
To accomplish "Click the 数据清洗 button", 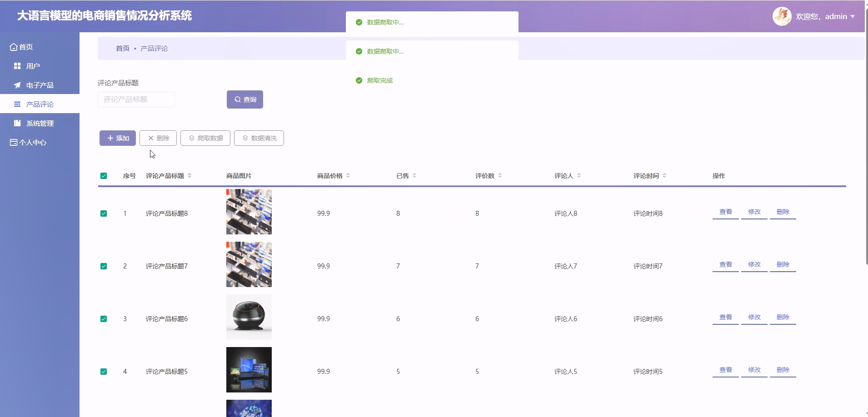I will point(259,138).
